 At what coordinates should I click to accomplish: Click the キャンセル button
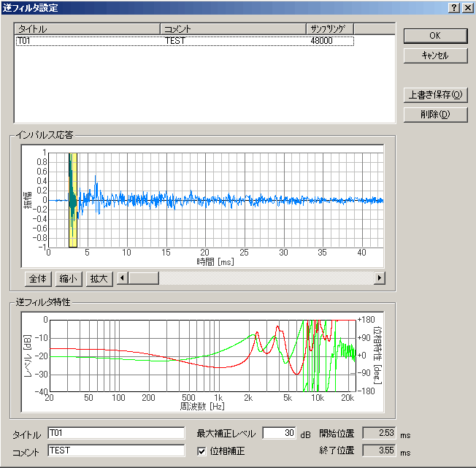tap(435, 55)
